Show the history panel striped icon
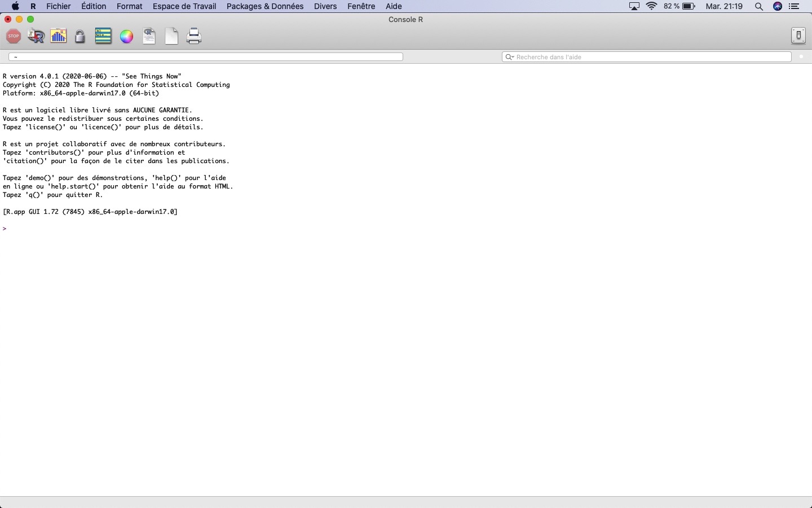 [103, 36]
